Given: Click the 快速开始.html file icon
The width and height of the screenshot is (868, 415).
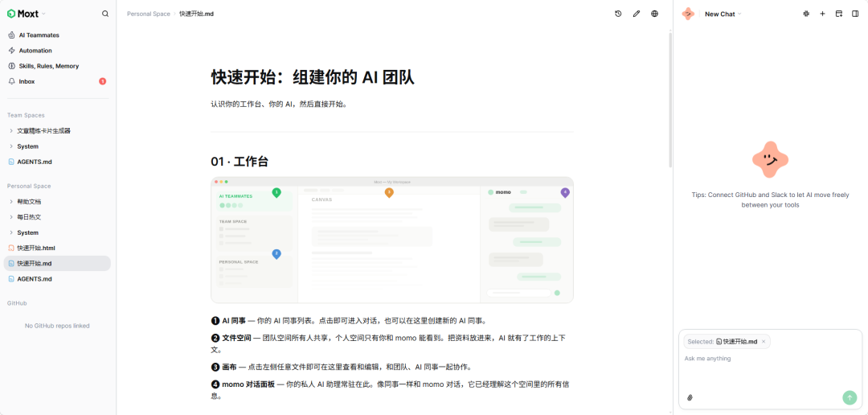Looking at the screenshot, I should [11, 249].
